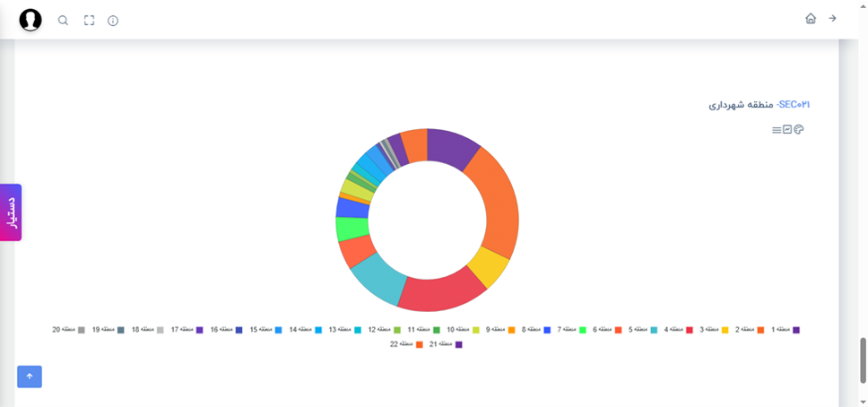Click the vertical page scrollbar thumb

pos(862,359)
